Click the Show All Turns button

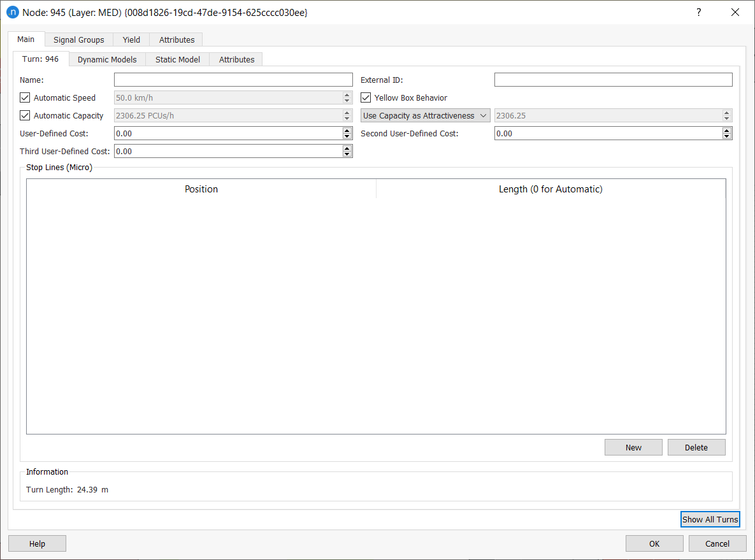[x=710, y=519]
